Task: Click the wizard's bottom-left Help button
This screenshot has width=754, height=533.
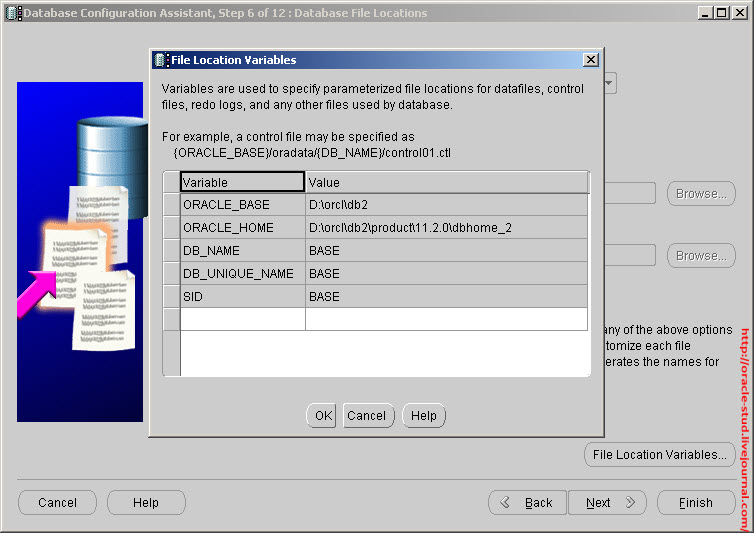Action: point(146,503)
